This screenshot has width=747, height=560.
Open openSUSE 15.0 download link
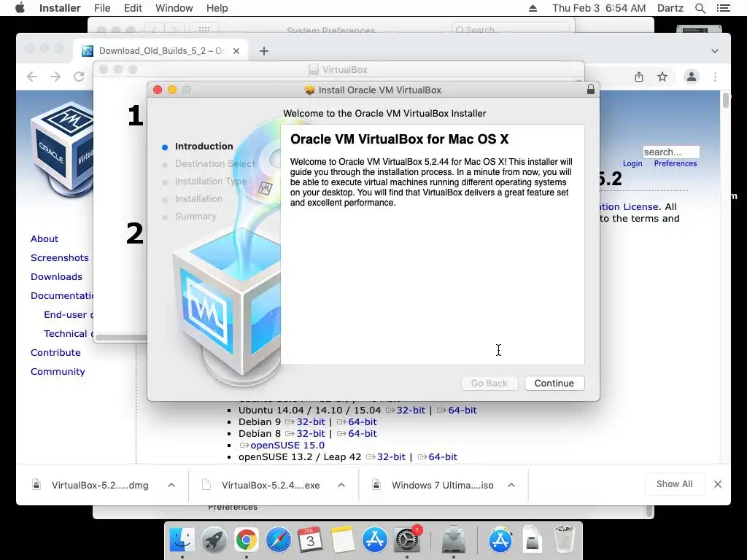tap(287, 446)
